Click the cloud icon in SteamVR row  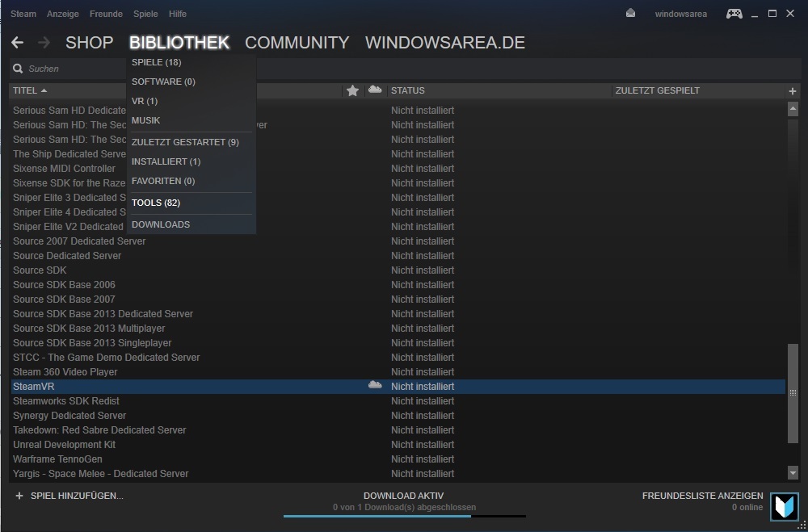point(375,385)
